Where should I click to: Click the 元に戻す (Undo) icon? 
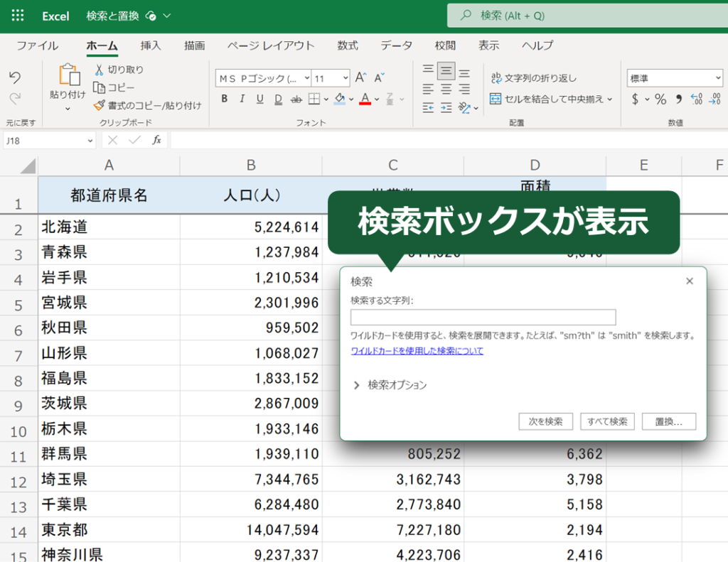(x=16, y=77)
